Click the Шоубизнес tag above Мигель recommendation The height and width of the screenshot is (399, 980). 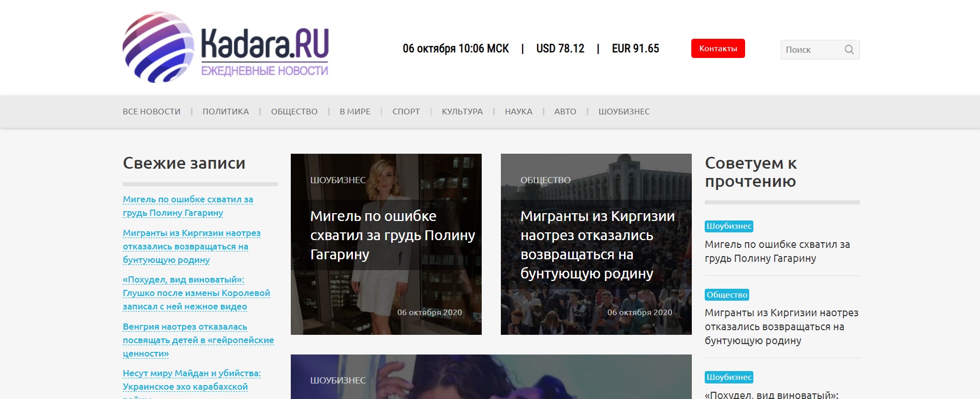pyautogui.click(x=729, y=226)
